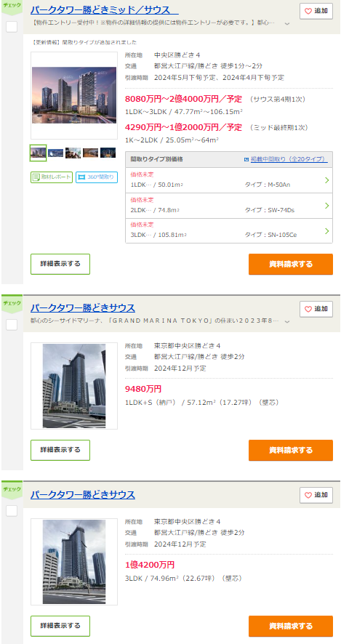Click 資料請求する for the 9480万円 listing
Image resolution: width=349 pixels, height=644 pixels.
291,450
